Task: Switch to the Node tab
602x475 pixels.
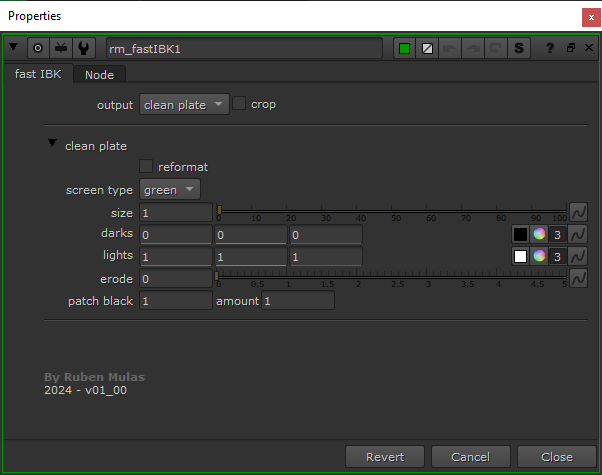Action: coord(99,75)
